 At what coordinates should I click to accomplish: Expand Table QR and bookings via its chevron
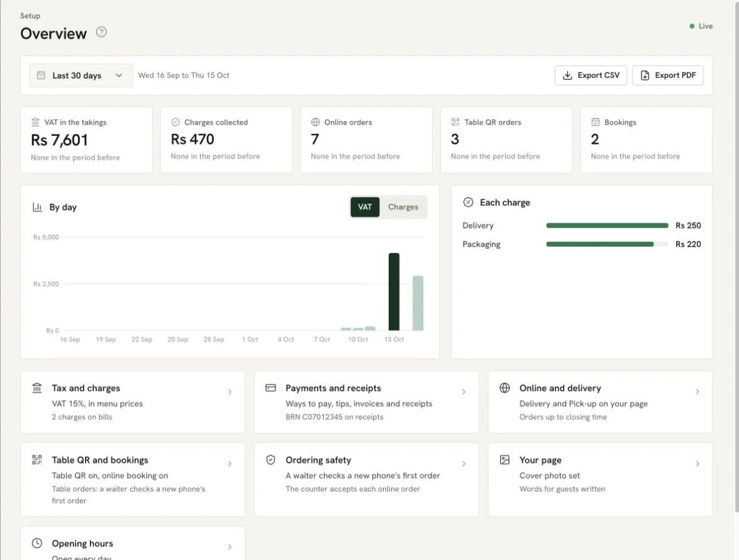(230, 464)
